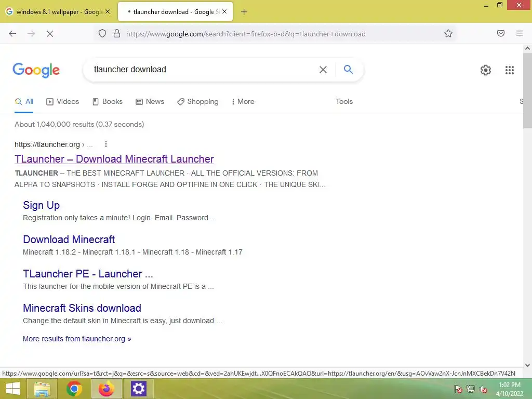Open the Download Minecraft sitelink
This screenshot has width=532, height=399.
coord(69,240)
